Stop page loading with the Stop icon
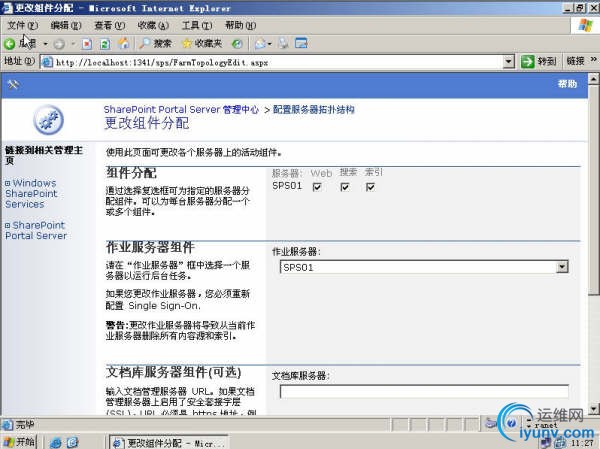This screenshot has height=449, width=600. 87,44
